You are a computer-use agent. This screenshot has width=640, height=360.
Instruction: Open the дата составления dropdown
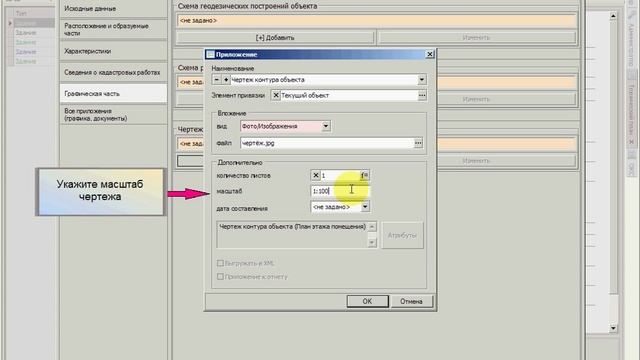(365, 207)
